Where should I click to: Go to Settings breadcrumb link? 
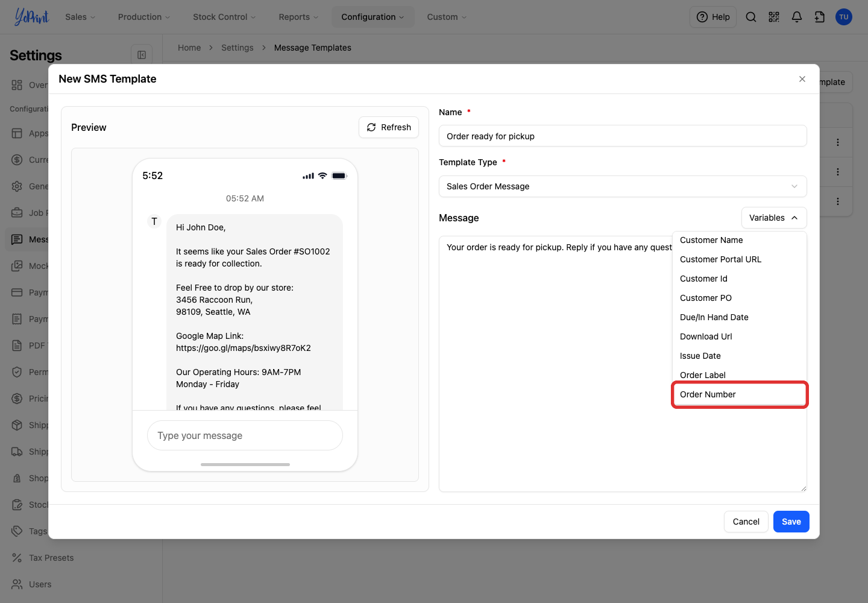point(237,48)
